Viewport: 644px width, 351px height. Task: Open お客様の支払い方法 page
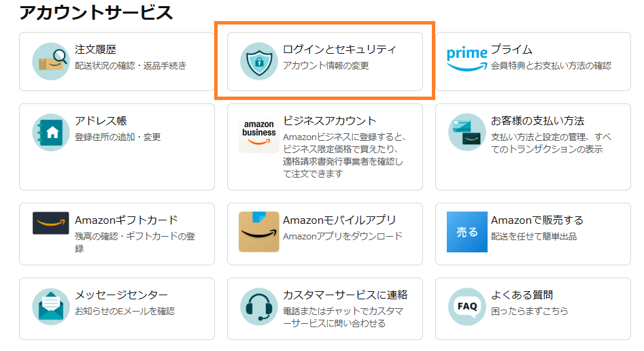click(x=537, y=121)
